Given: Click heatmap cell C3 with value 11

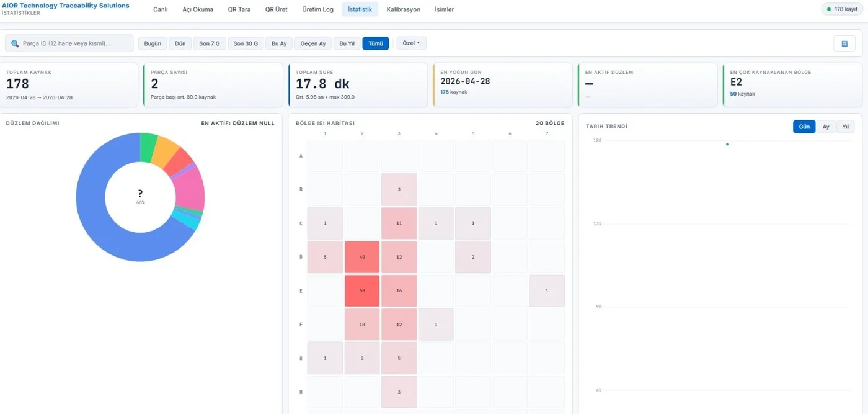Looking at the screenshot, I should tap(399, 223).
